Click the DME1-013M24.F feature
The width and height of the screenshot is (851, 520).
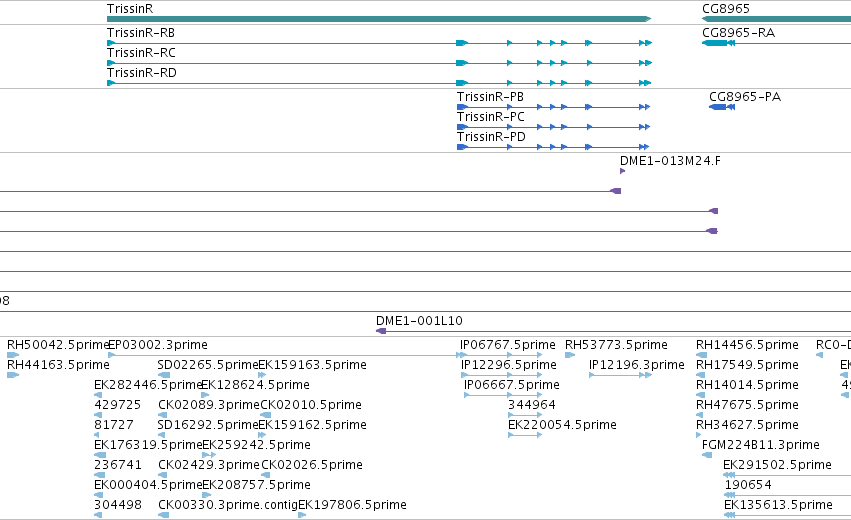click(x=670, y=161)
